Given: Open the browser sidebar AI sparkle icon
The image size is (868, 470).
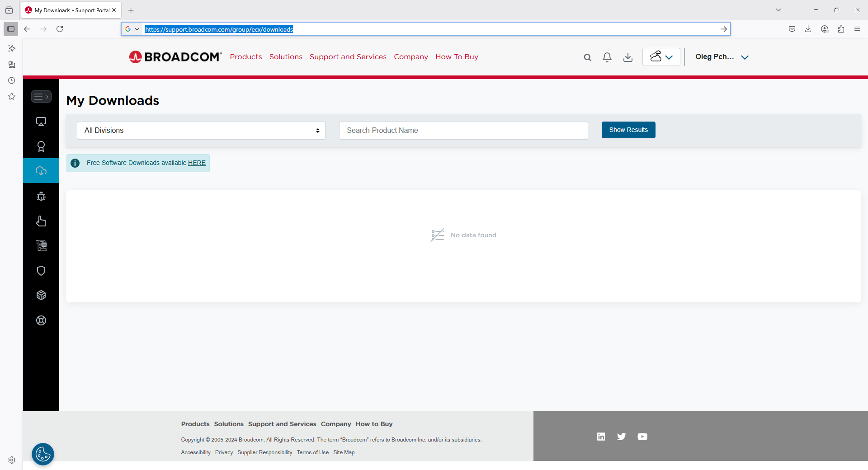Looking at the screenshot, I should tap(12, 48).
